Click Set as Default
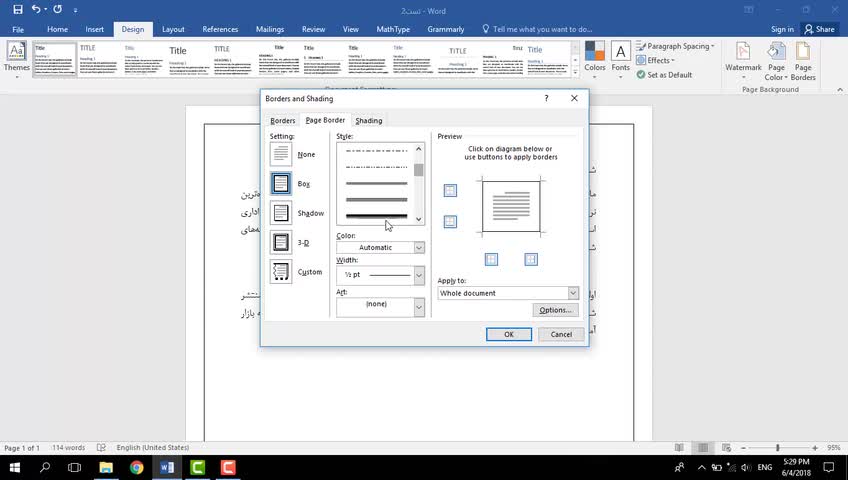The width and height of the screenshot is (848, 480). pyautogui.click(x=664, y=75)
